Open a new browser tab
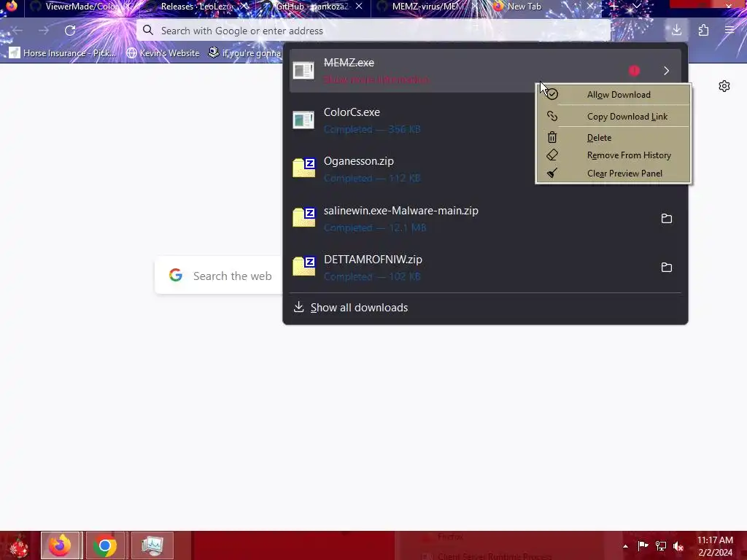The image size is (747, 560). tap(614, 7)
